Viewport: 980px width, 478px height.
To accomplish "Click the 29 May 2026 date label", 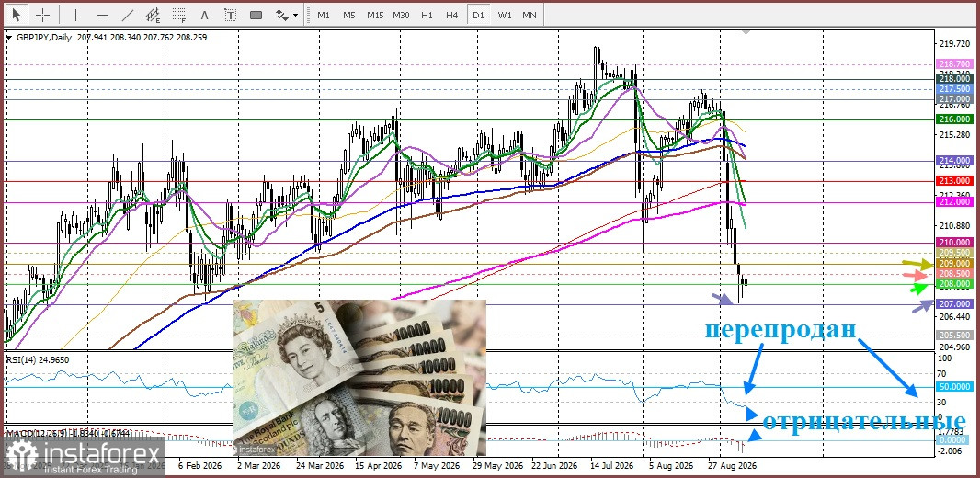I will point(496,466).
